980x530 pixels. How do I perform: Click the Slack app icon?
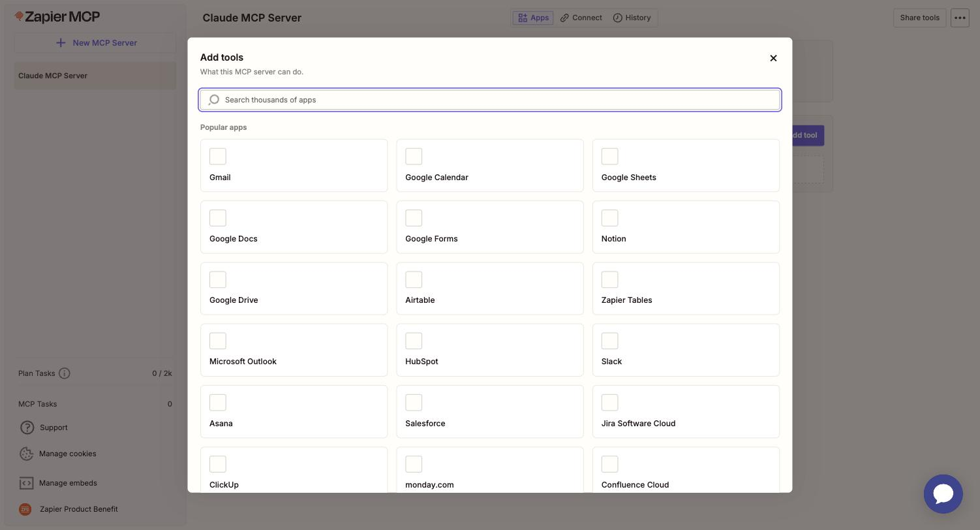609,341
